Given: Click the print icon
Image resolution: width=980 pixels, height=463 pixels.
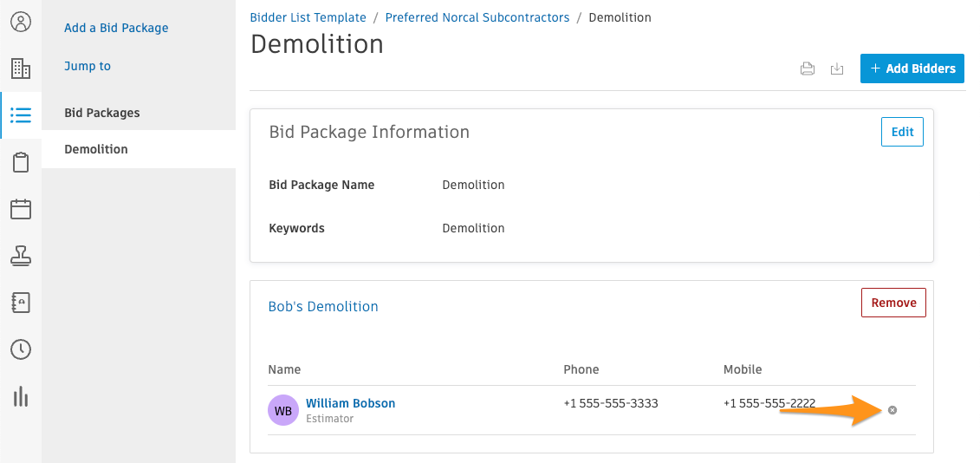Looking at the screenshot, I should [808, 68].
